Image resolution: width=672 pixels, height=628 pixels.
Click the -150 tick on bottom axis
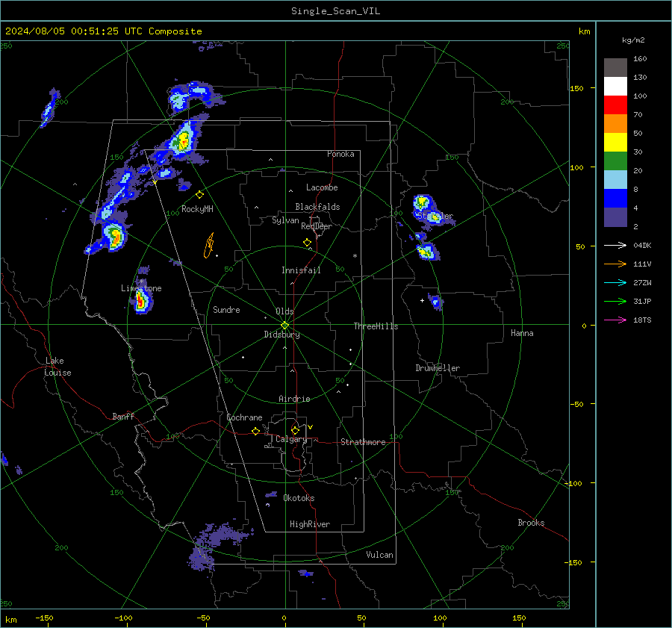(x=44, y=618)
